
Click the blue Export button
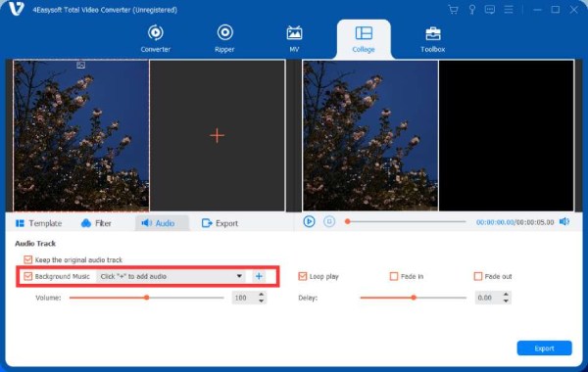coord(544,349)
